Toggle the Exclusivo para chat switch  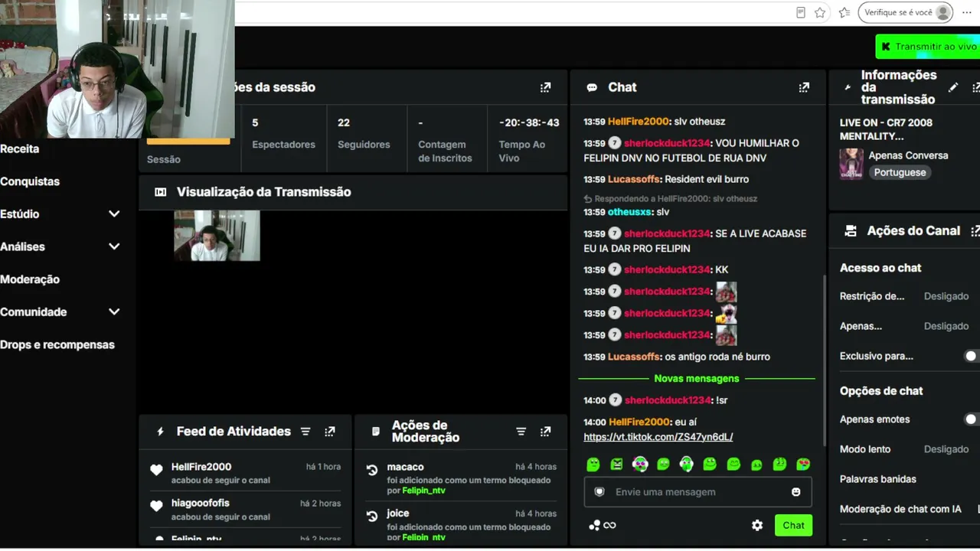pos(970,356)
